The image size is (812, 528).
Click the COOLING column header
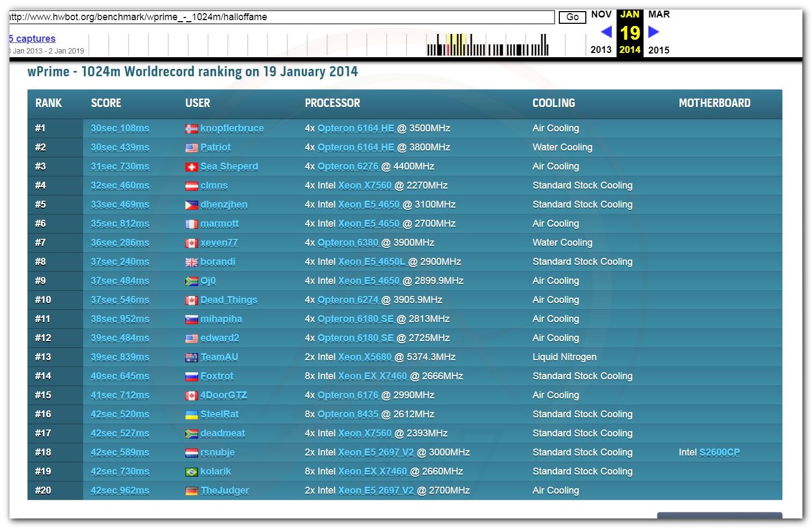click(x=554, y=103)
